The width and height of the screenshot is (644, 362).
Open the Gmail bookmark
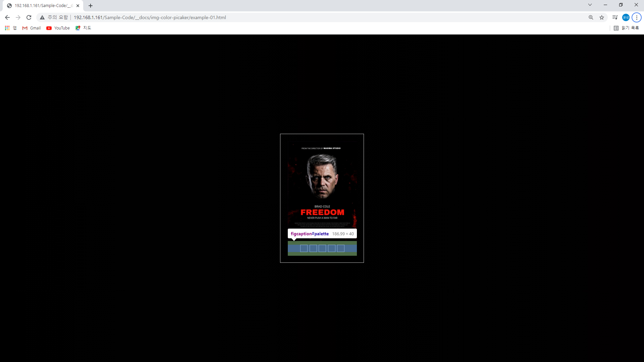[32, 28]
